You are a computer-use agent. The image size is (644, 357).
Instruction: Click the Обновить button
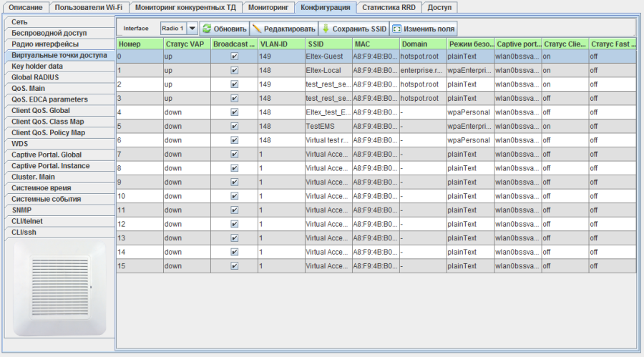225,29
